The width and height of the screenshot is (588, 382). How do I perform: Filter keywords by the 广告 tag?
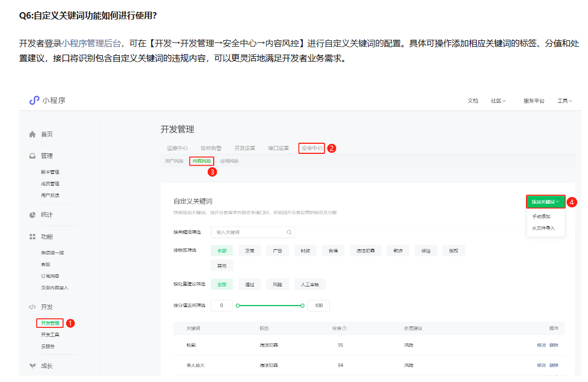277,250
